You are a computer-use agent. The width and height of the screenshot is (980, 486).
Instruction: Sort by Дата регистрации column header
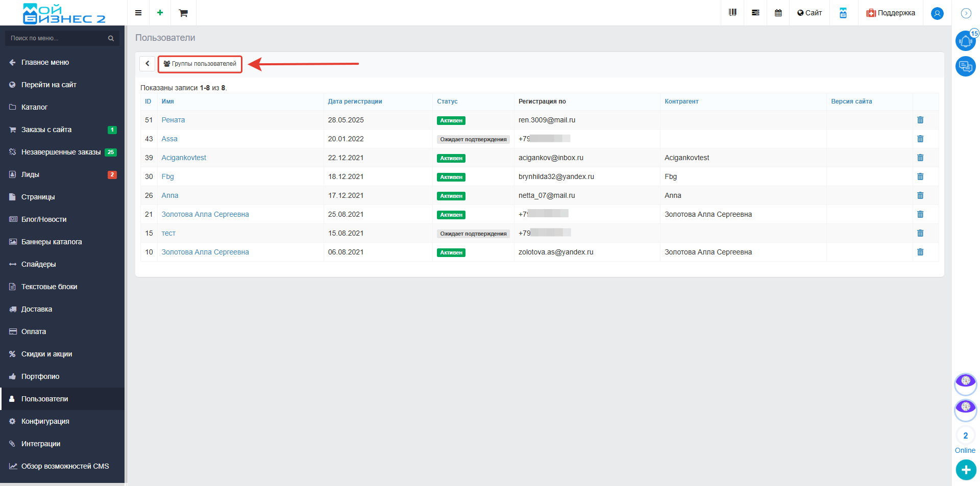pyautogui.click(x=355, y=101)
